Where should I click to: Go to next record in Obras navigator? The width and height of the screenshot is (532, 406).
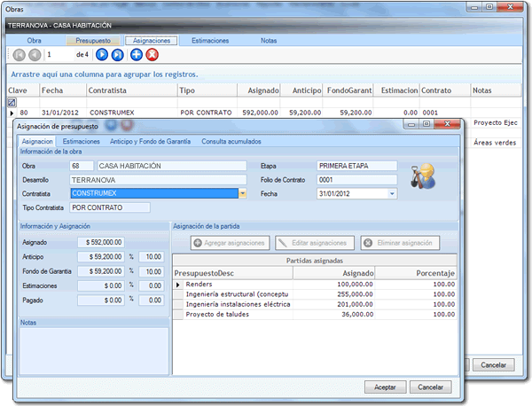pos(102,55)
